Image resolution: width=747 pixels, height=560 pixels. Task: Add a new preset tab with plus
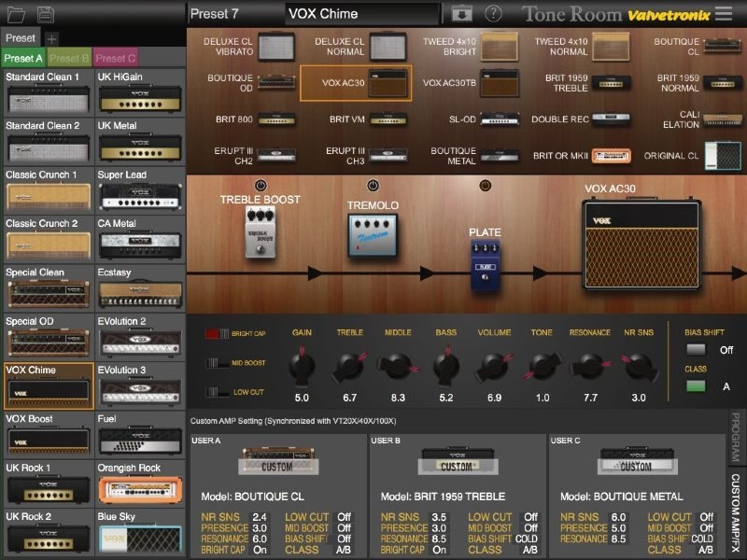(51, 39)
